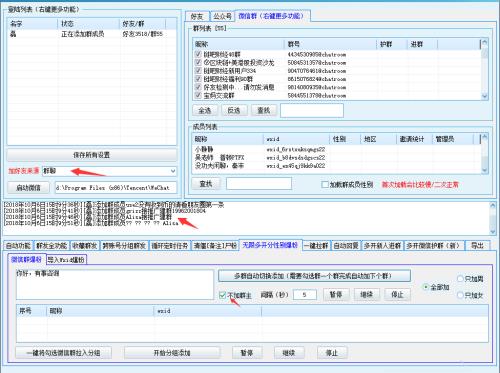Click the bottom-row 停止 button after 开始分组添加

pos(331,353)
